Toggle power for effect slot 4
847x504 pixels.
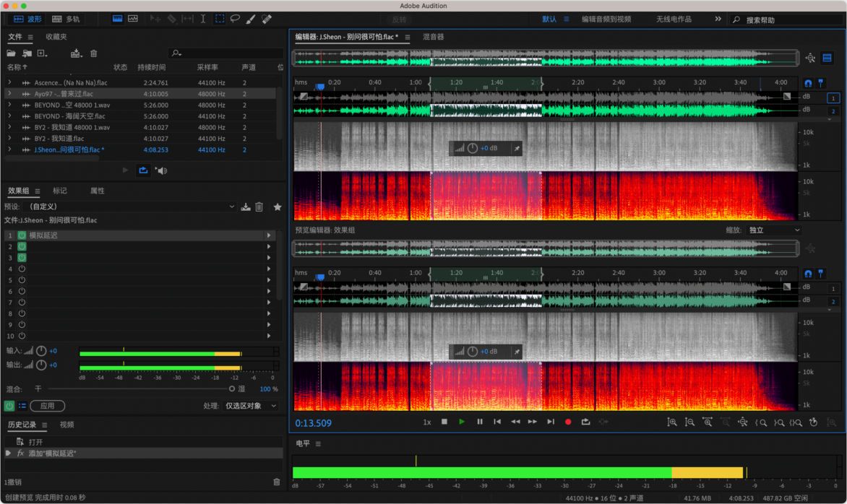pyautogui.click(x=22, y=269)
